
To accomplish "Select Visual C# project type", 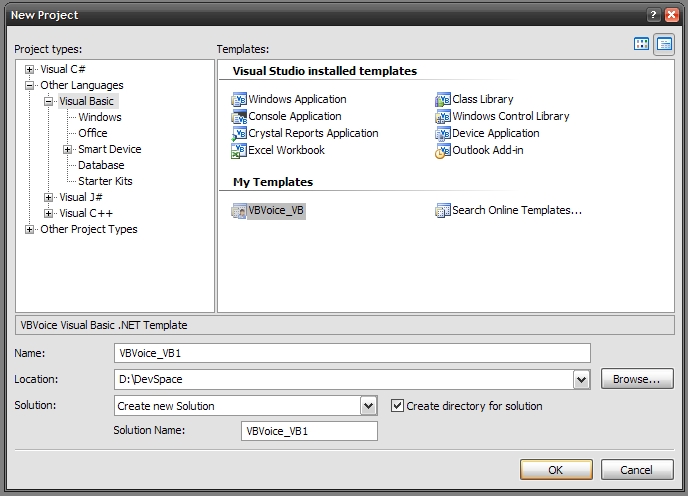I will click(x=63, y=69).
